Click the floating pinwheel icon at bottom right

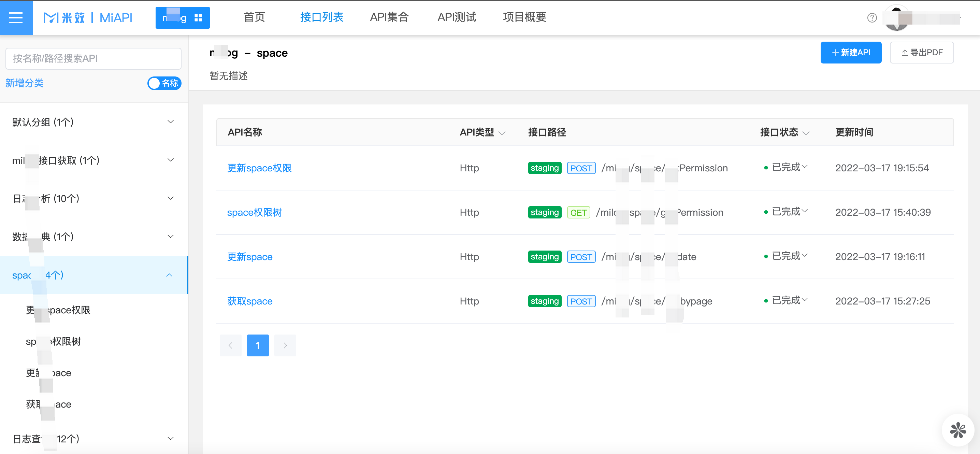pos(957,430)
